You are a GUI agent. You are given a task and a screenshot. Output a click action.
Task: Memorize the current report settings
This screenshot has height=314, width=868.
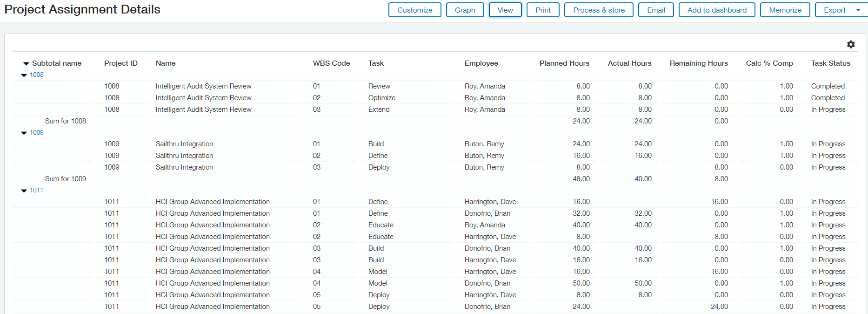point(785,10)
